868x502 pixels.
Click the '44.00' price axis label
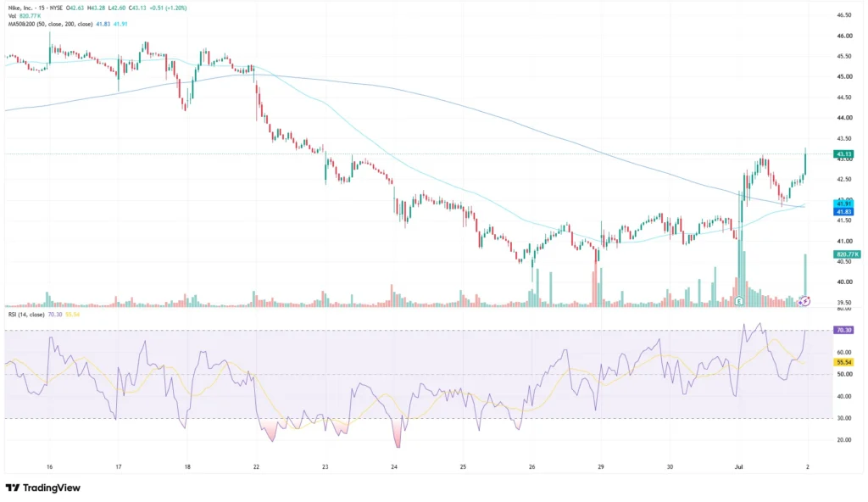point(844,118)
